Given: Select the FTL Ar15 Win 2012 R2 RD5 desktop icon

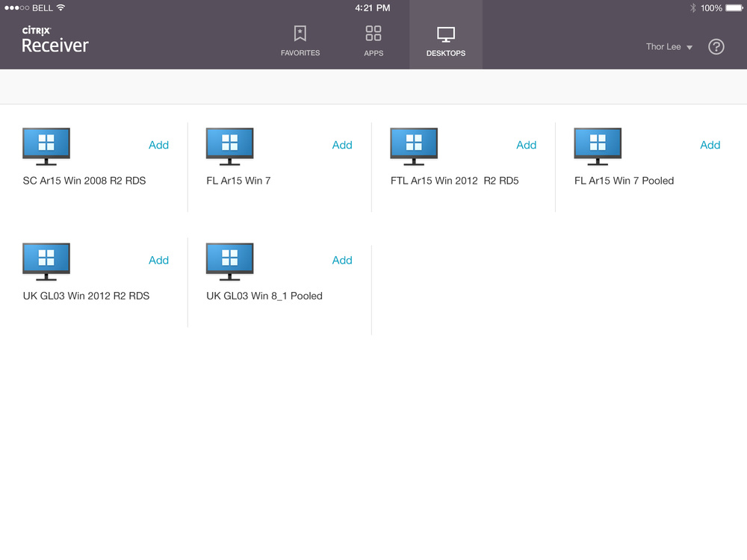Looking at the screenshot, I should click(x=413, y=145).
